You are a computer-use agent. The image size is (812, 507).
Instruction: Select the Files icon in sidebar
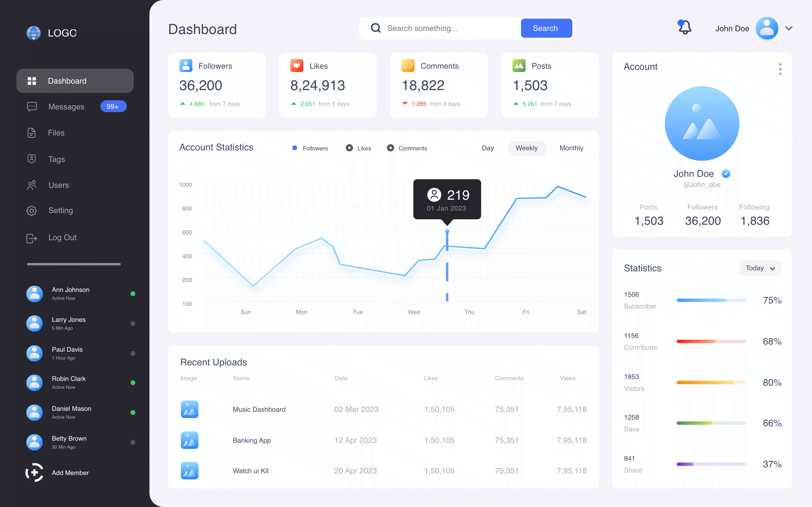[31, 133]
